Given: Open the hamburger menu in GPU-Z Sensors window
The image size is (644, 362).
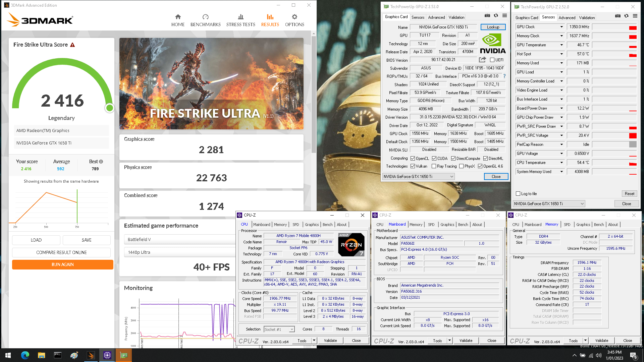Looking at the screenshot, I should click(x=635, y=16).
